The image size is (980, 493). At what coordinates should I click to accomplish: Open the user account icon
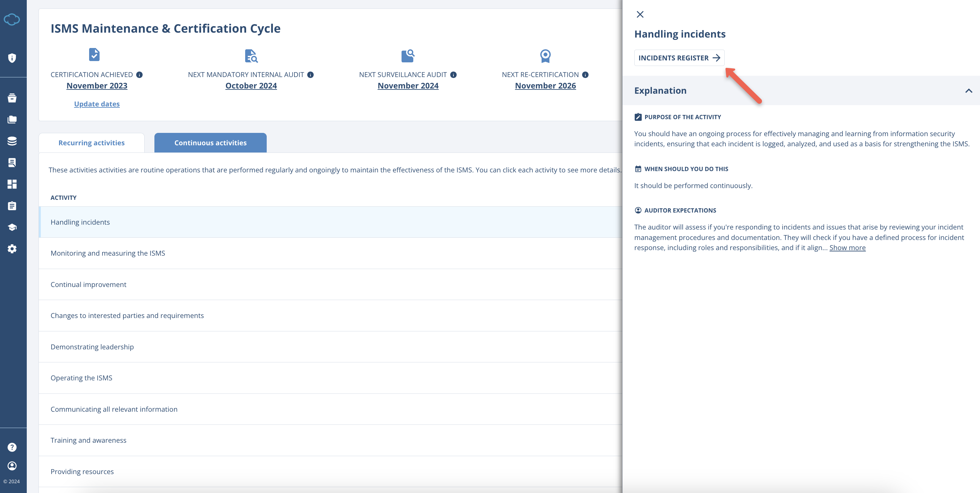pyautogui.click(x=12, y=466)
